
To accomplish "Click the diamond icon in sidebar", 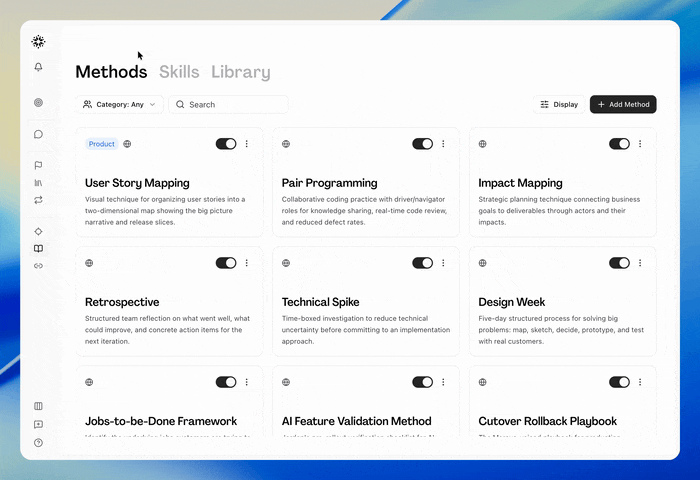I will 38,231.
